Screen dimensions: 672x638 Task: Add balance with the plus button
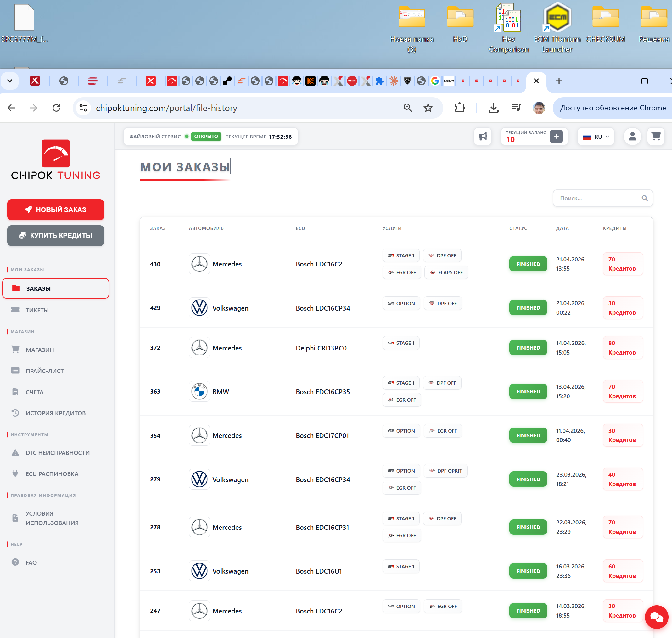556,136
